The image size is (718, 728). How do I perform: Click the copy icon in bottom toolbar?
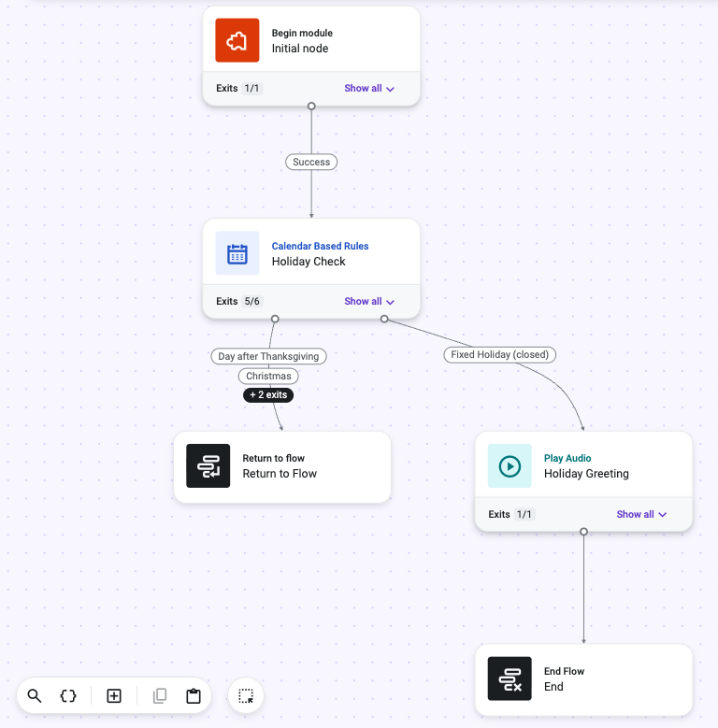pos(160,696)
